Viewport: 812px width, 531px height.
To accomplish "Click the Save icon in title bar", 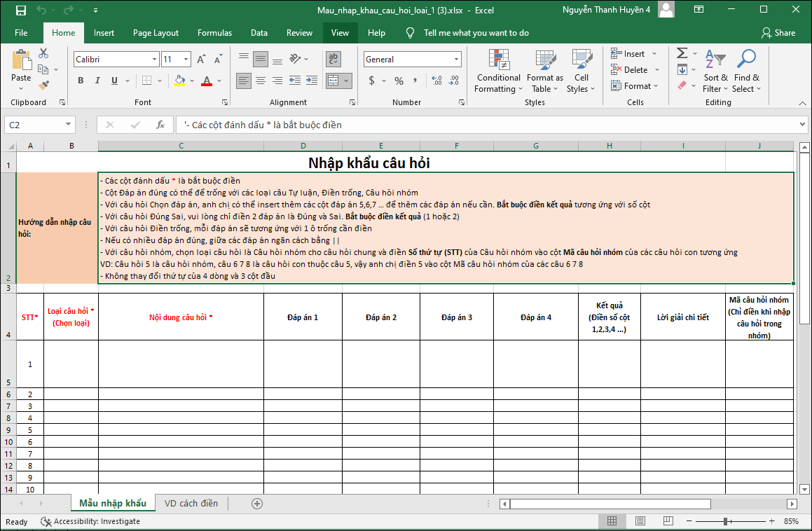I will click(20, 11).
